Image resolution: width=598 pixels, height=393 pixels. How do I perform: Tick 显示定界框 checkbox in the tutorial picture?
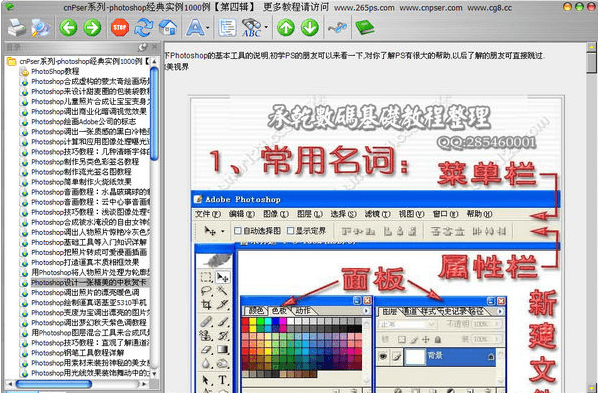click(290, 230)
